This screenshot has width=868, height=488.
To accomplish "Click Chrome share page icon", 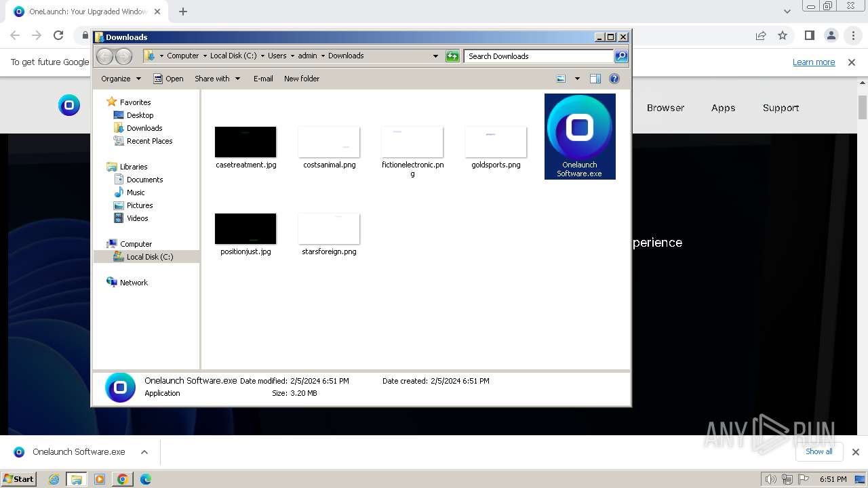I will [x=761, y=36].
